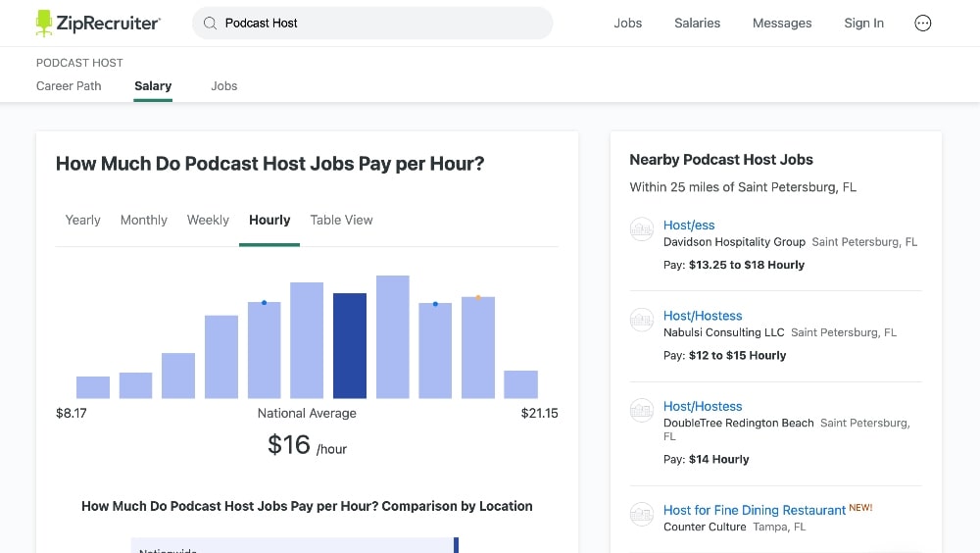Image resolution: width=980 pixels, height=553 pixels.
Task: Select the Salary tab
Action: tap(153, 85)
